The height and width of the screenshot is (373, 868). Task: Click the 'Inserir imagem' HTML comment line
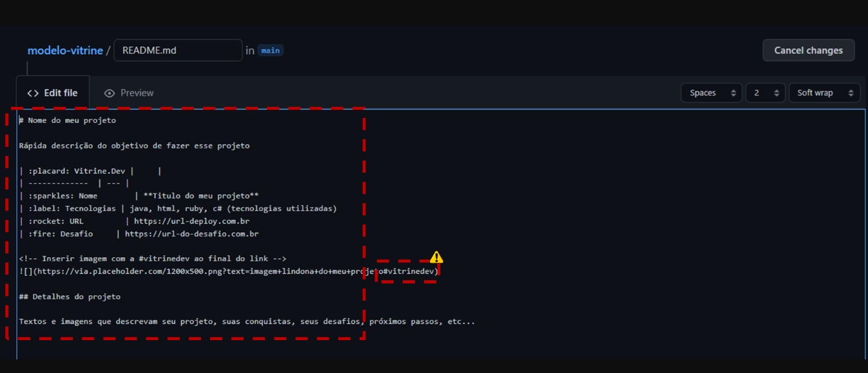pyautogui.click(x=153, y=259)
